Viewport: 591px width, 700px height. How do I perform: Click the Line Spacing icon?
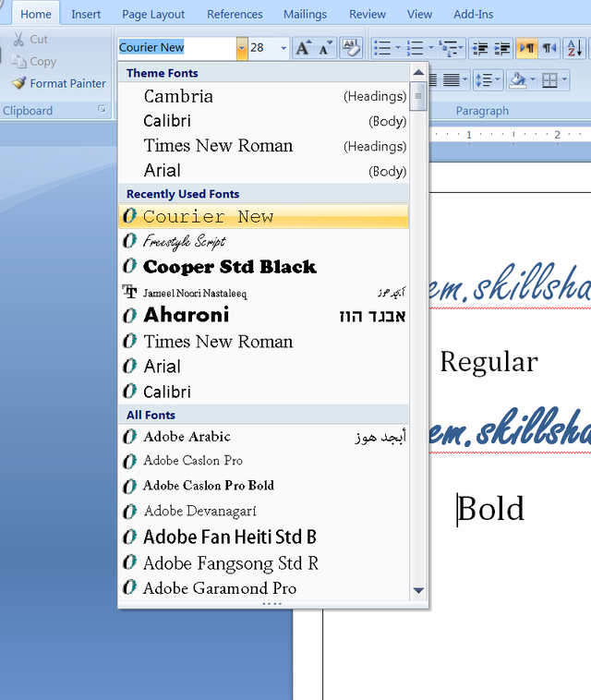pos(484,80)
